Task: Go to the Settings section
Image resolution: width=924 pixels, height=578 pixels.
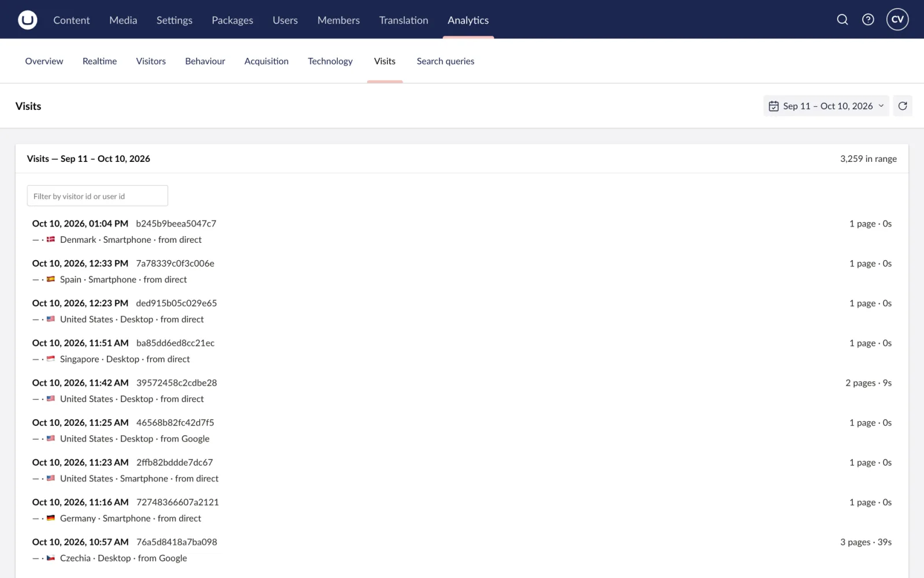Action: [x=174, y=20]
